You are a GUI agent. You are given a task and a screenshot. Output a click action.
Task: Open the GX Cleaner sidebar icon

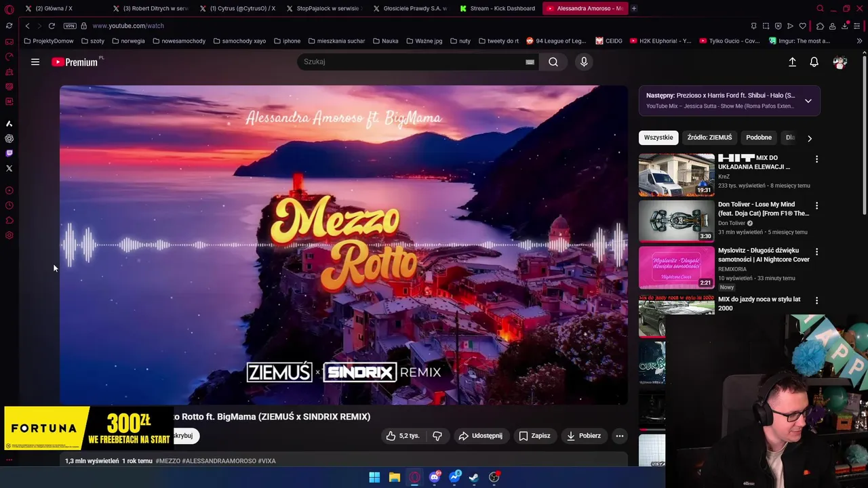pyautogui.click(x=9, y=72)
